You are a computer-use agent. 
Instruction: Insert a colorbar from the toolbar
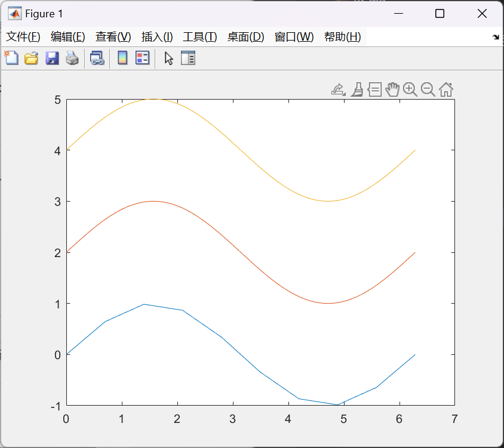pos(122,58)
